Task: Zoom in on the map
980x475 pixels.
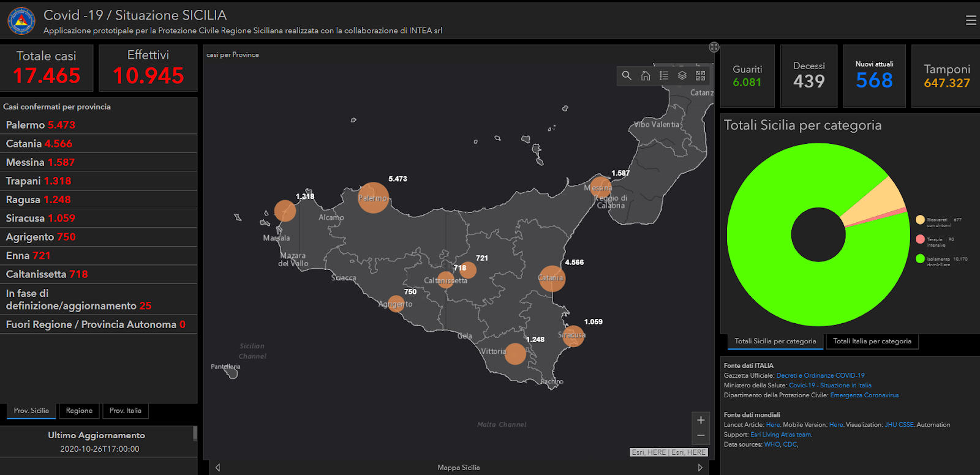Action: pyautogui.click(x=701, y=420)
